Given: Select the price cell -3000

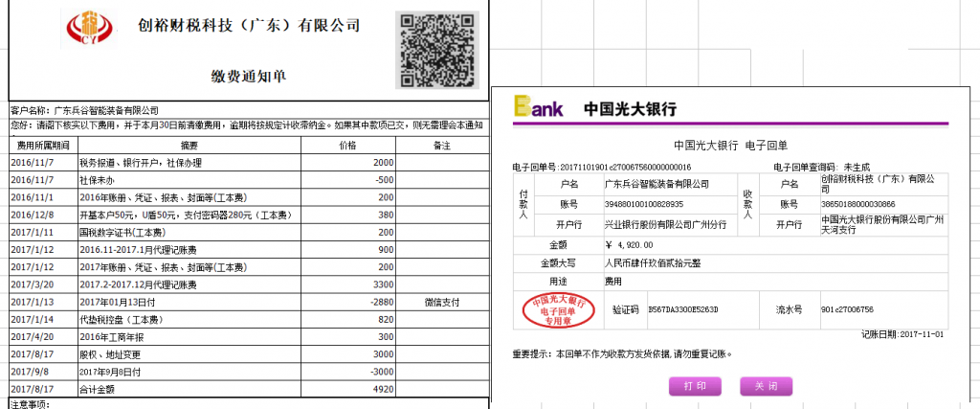Looking at the screenshot, I should click(348, 372).
